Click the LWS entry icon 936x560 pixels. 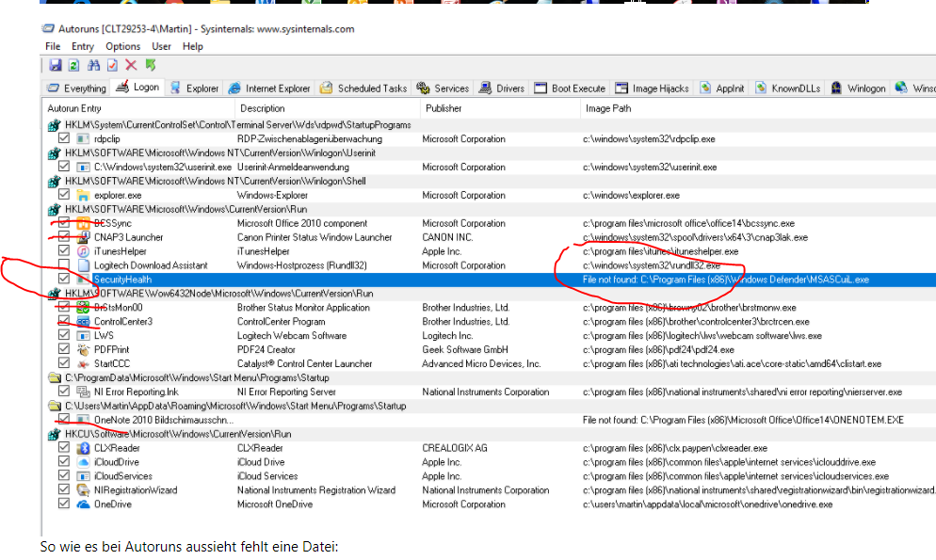pos(83,335)
